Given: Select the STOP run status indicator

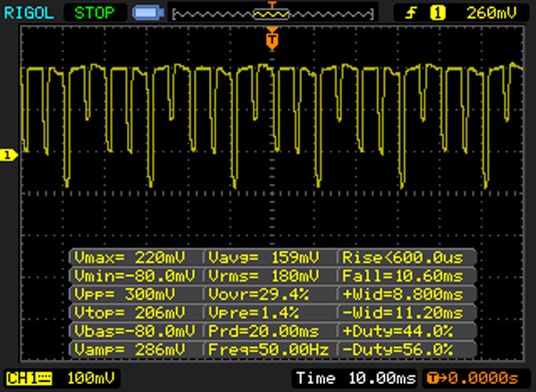Looking at the screenshot, I should 95,13.
